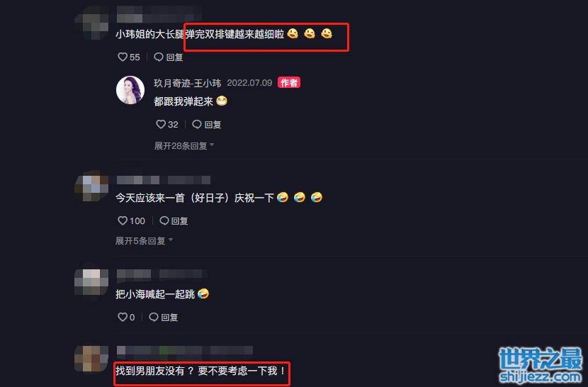The width and height of the screenshot is (588, 387).
Task: Open 玖月奇迹-王小玮 profile avatar
Action: tap(130, 90)
